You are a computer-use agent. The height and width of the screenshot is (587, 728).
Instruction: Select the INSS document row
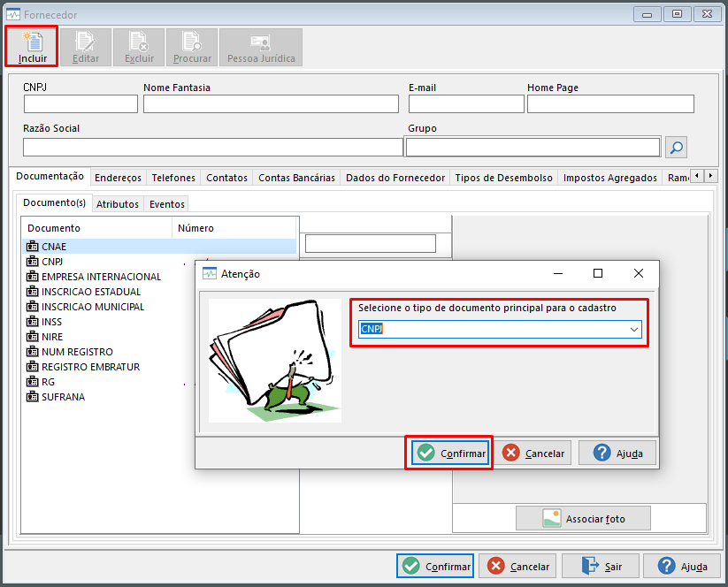(108, 322)
